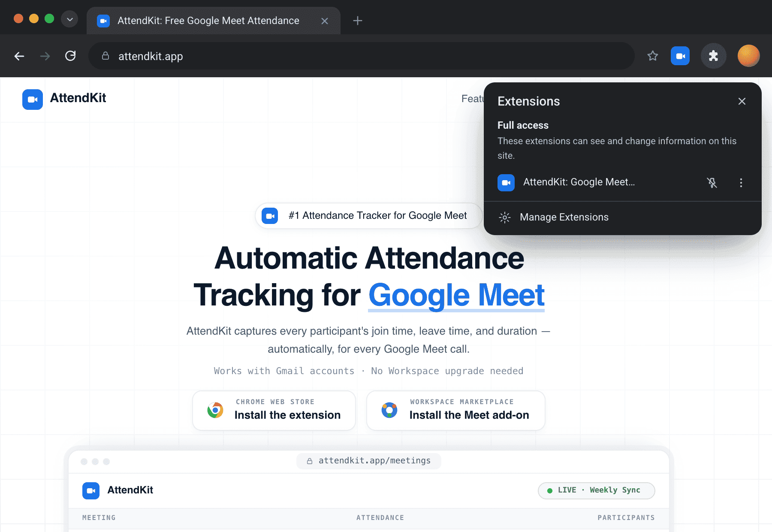
Task: Click the macOS green fullscreen window button
Action: coord(49,18)
